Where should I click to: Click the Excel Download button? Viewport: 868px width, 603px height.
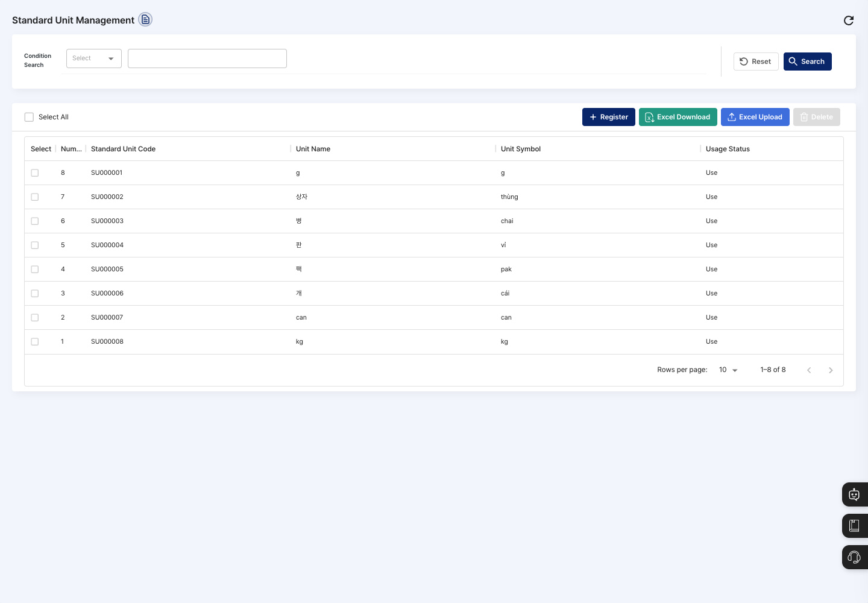pyautogui.click(x=678, y=117)
